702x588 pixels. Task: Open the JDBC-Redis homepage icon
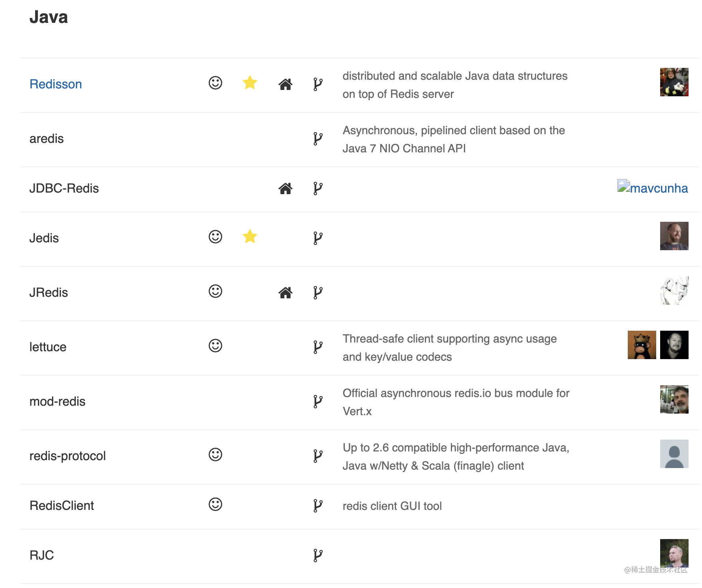285,188
